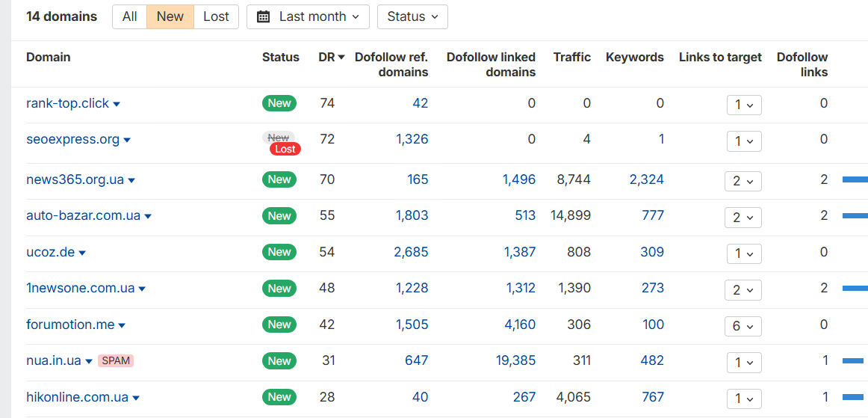Open links-to-target dropdown for hikonline.com.ua
Screen dimensions: 868x418
tap(744, 399)
